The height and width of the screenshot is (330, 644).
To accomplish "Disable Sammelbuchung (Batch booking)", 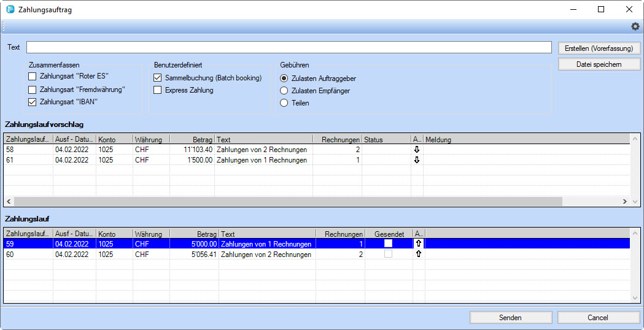I will 158,78.
